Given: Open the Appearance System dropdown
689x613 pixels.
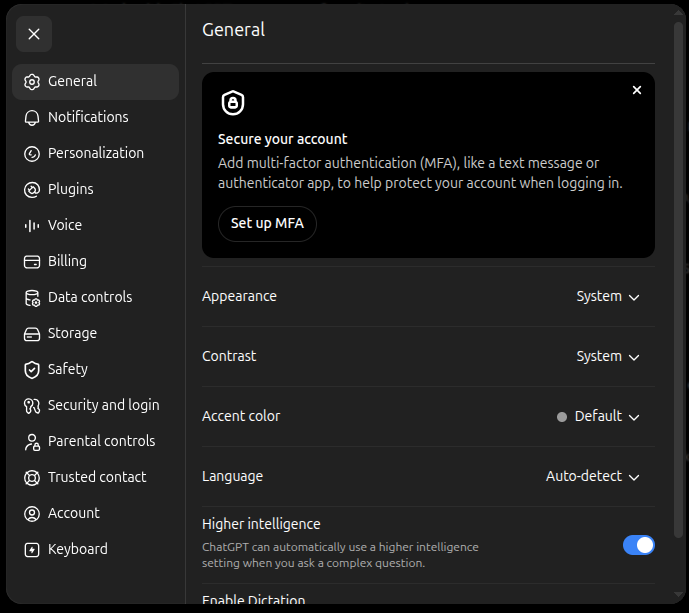Looking at the screenshot, I should coord(608,297).
